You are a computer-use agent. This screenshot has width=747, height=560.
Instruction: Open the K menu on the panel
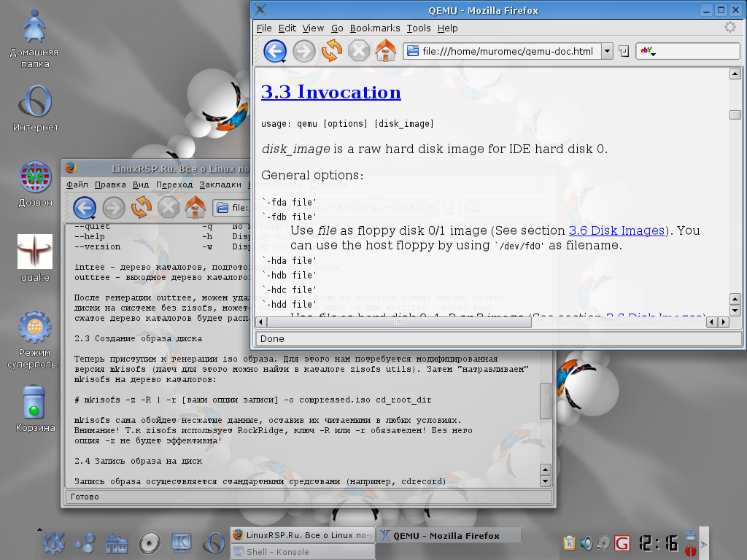click(53, 542)
